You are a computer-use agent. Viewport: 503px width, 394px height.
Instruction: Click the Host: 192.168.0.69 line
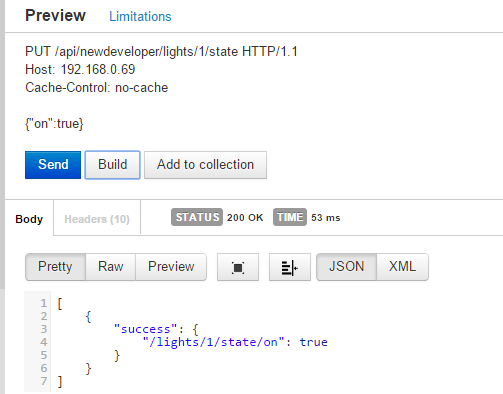pos(80,70)
